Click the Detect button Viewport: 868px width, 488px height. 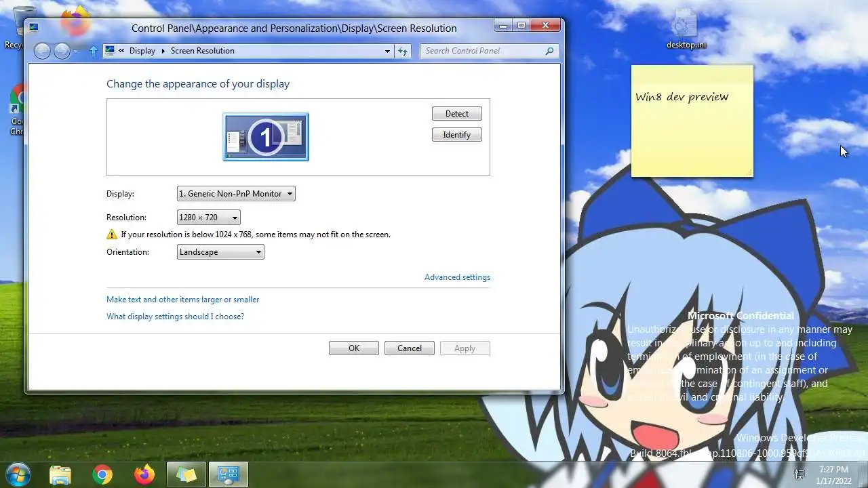pos(457,114)
